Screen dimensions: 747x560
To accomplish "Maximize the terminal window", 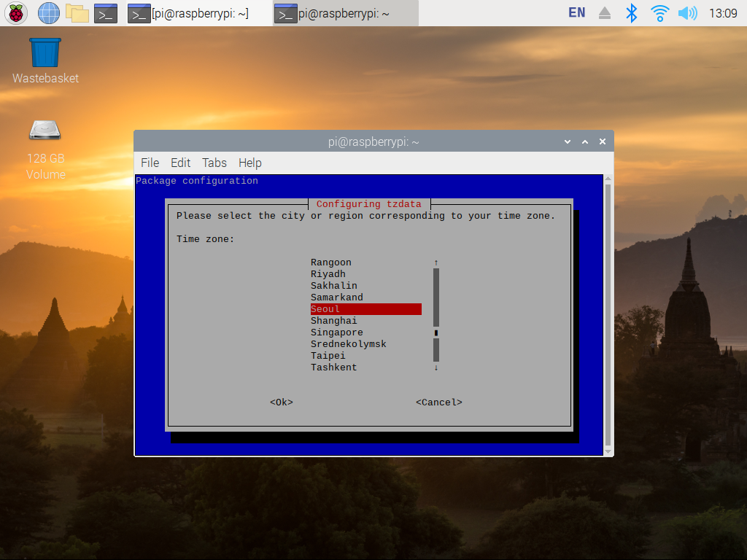I will coord(585,141).
